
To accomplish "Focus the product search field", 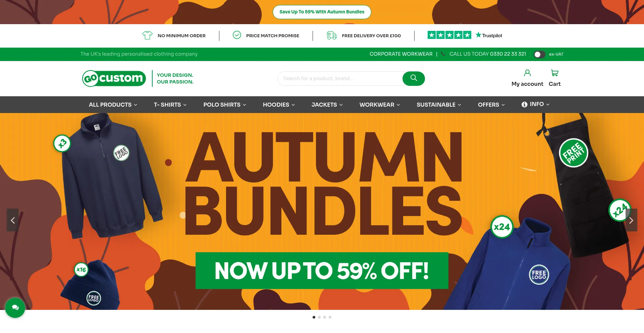I will click(340, 78).
